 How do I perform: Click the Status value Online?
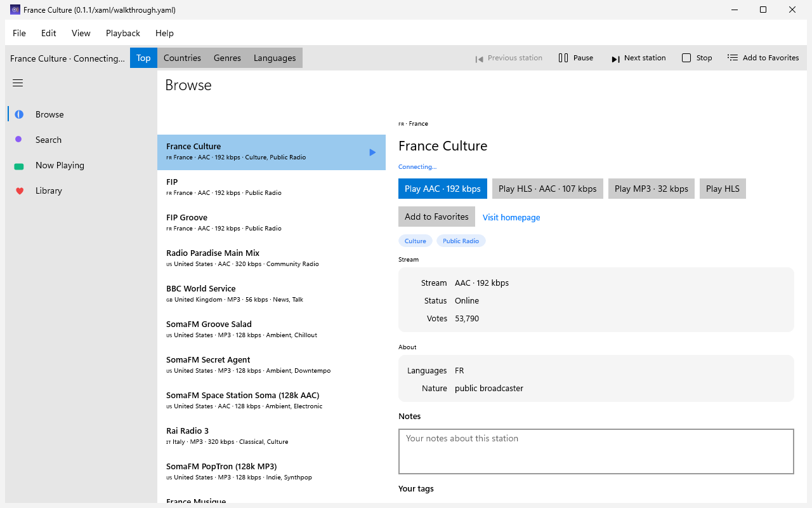[467, 301]
